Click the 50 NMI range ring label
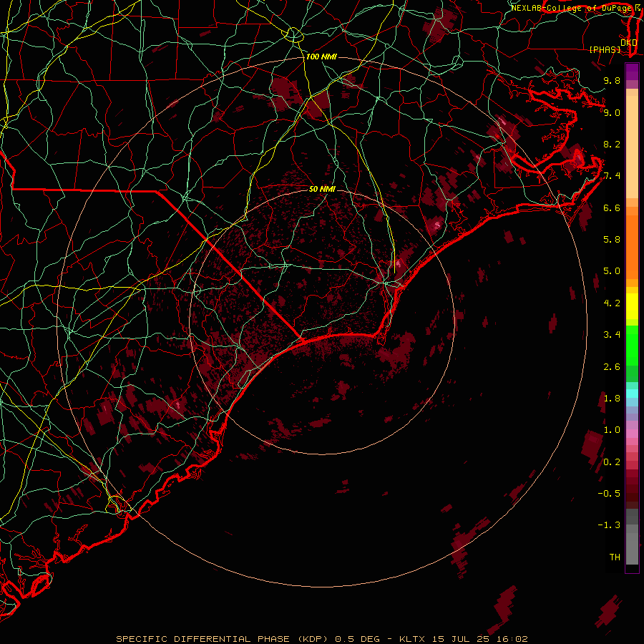This screenshot has height=644, width=644. point(322,190)
